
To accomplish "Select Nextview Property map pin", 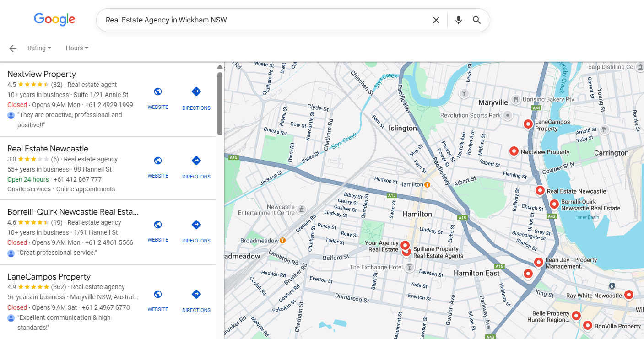I will [x=514, y=151].
